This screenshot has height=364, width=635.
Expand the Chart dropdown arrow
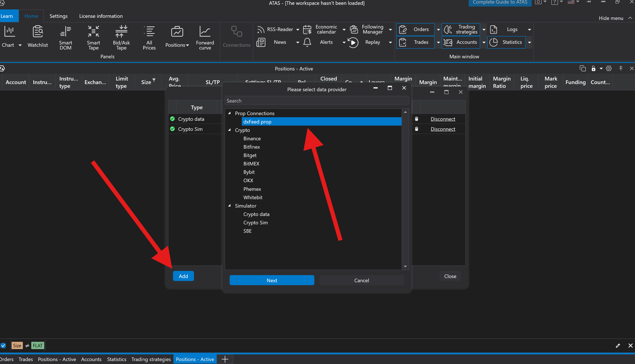pyautogui.click(x=20, y=45)
